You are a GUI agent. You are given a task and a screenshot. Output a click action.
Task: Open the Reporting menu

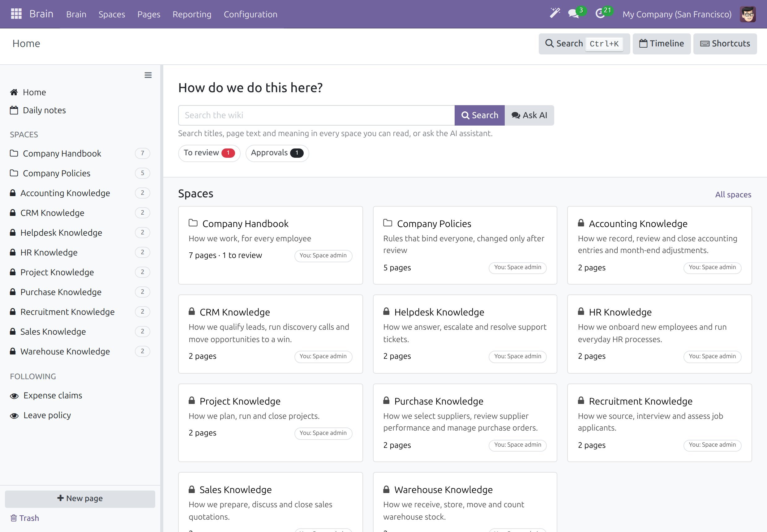(192, 14)
